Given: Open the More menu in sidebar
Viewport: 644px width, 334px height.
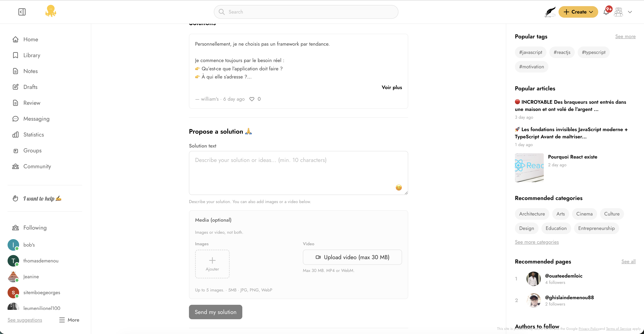Looking at the screenshot, I should [x=69, y=320].
